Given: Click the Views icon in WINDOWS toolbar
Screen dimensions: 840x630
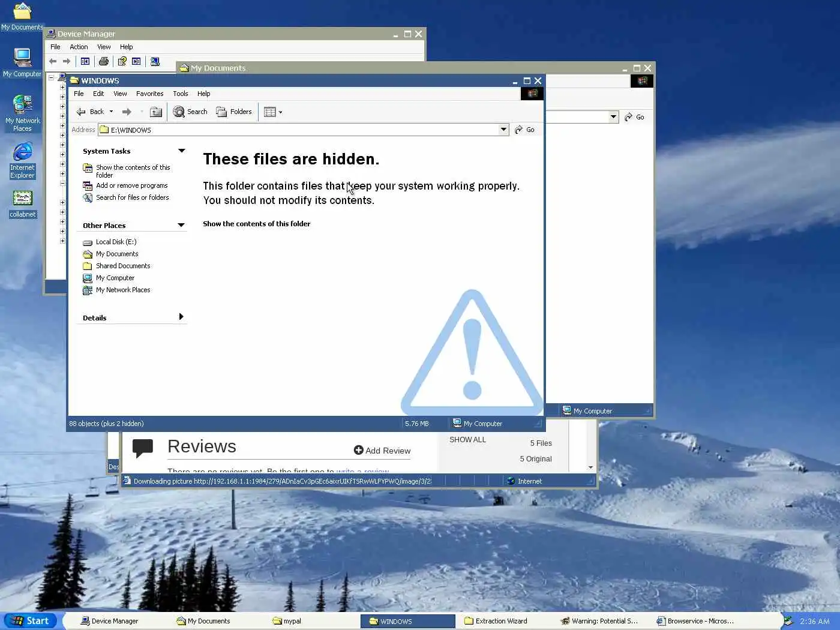Looking at the screenshot, I should click(x=270, y=112).
